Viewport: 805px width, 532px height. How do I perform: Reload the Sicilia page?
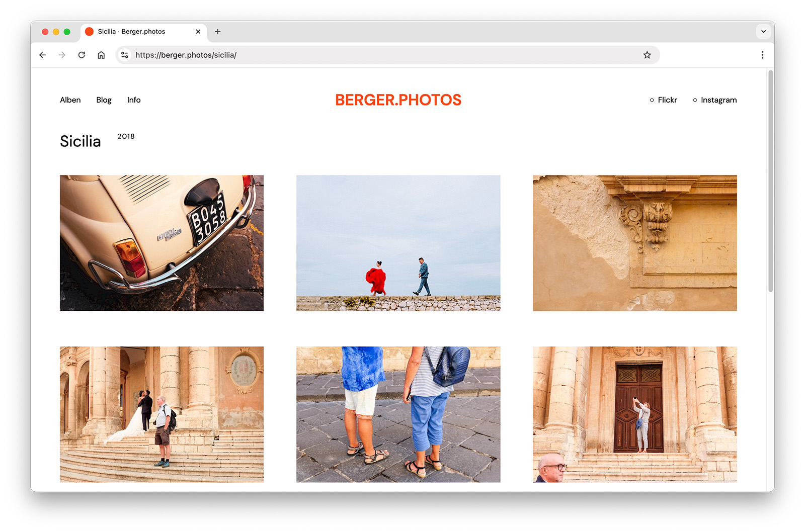82,55
